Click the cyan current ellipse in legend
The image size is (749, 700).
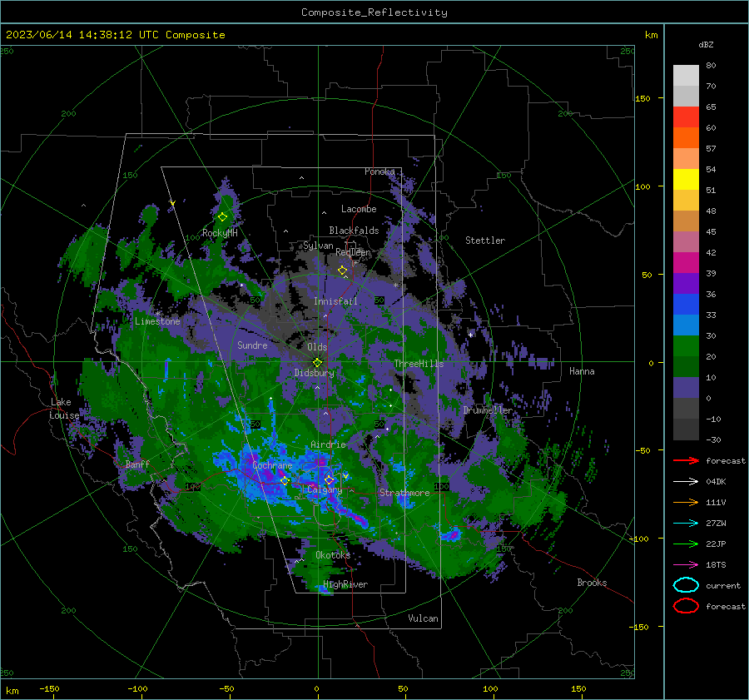coord(686,585)
